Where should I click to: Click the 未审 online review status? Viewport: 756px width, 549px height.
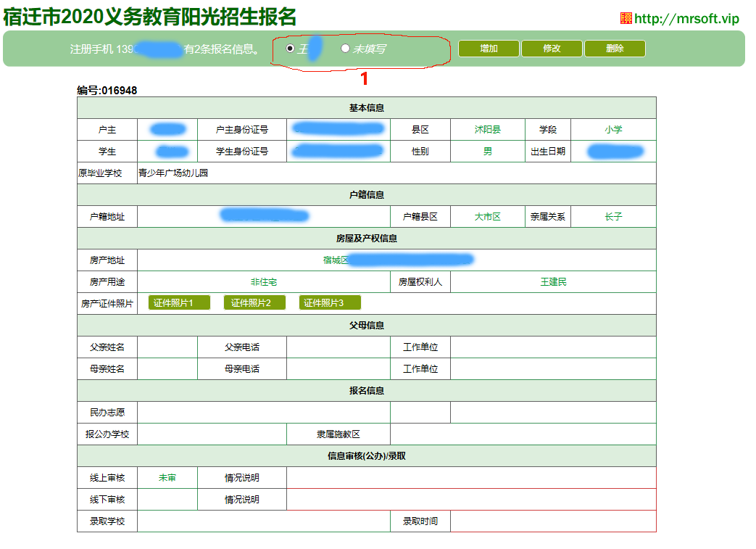tap(167, 478)
